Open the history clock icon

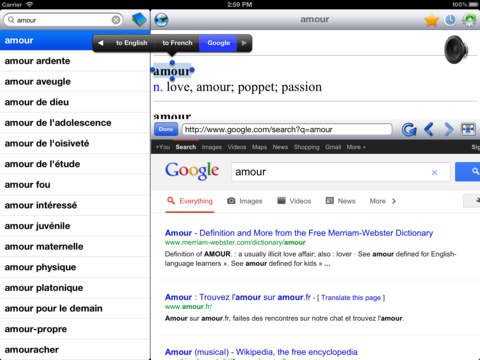click(450, 20)
